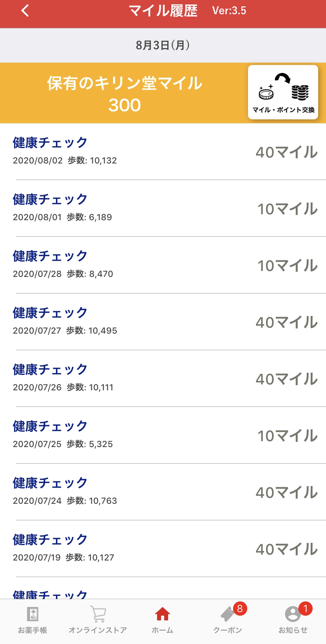This screenshot has width=326, height=644.
Task: Tap the coupon badge showing 8
Action: (x=240, y=609)
